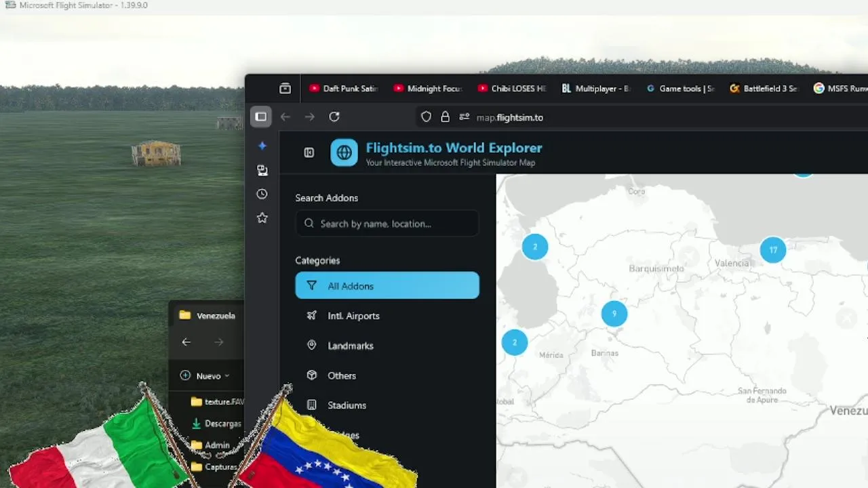Click the magnifier icon in the addon search
The image size is (868, 488).
click(x=309, y=223)
